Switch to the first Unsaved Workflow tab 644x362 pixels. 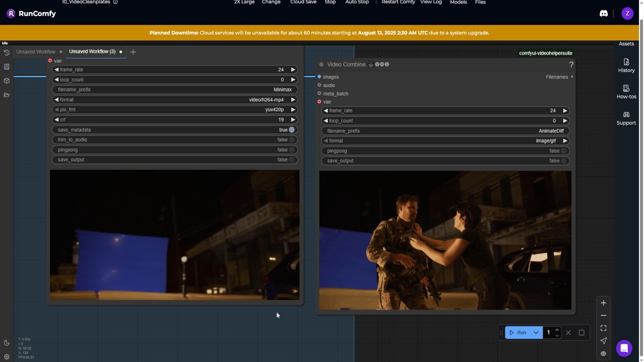(x=36, y=52)
